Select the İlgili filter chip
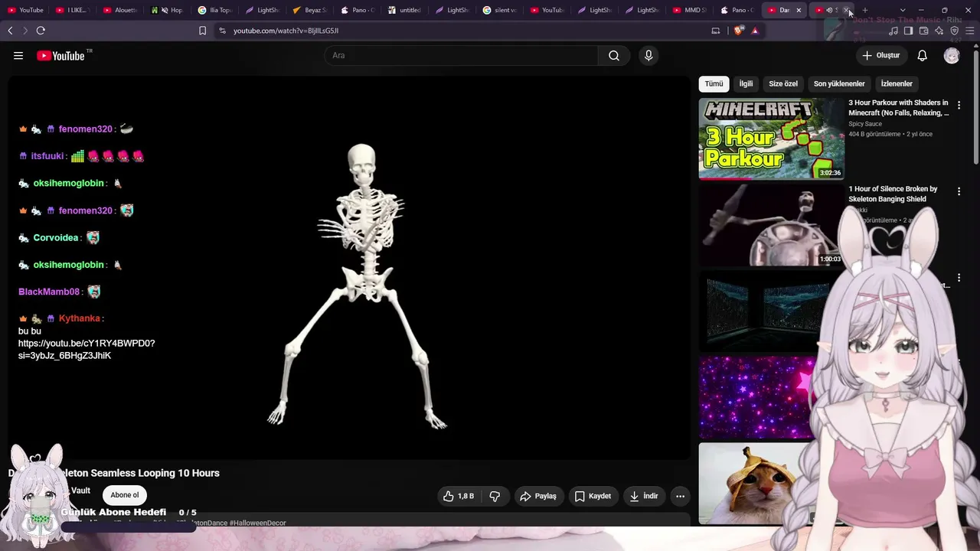The height and width of the screenshot is (551, 980). (746, 83)
